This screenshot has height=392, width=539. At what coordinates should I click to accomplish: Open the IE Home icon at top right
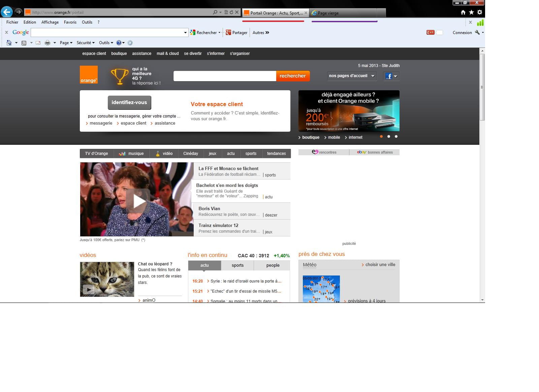click(x=463, y=12)
